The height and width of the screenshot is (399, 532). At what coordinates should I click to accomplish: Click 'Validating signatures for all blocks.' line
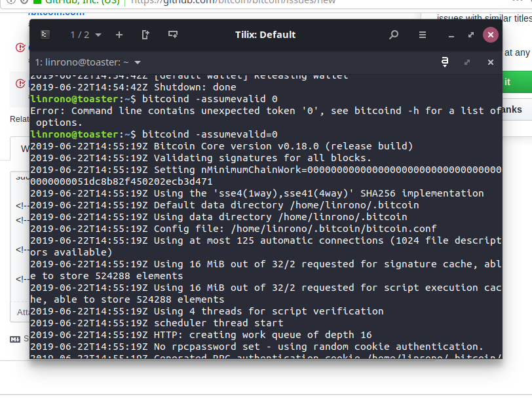[201, 158]
